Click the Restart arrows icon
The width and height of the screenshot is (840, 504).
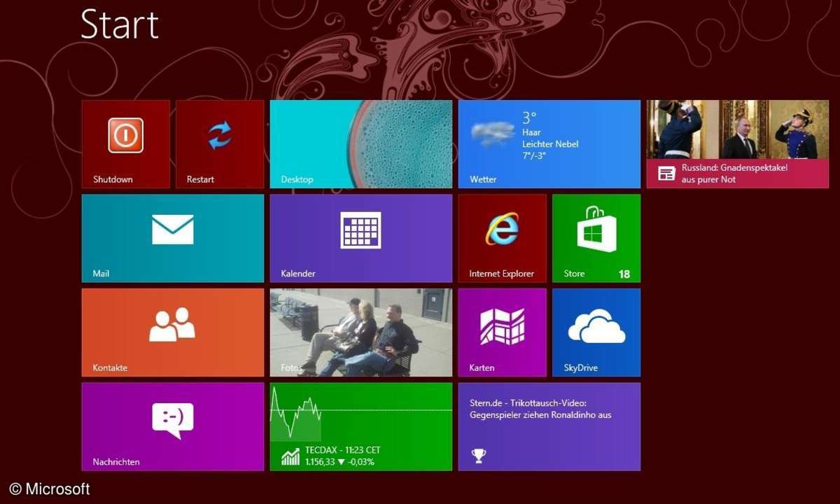(220, 135)
